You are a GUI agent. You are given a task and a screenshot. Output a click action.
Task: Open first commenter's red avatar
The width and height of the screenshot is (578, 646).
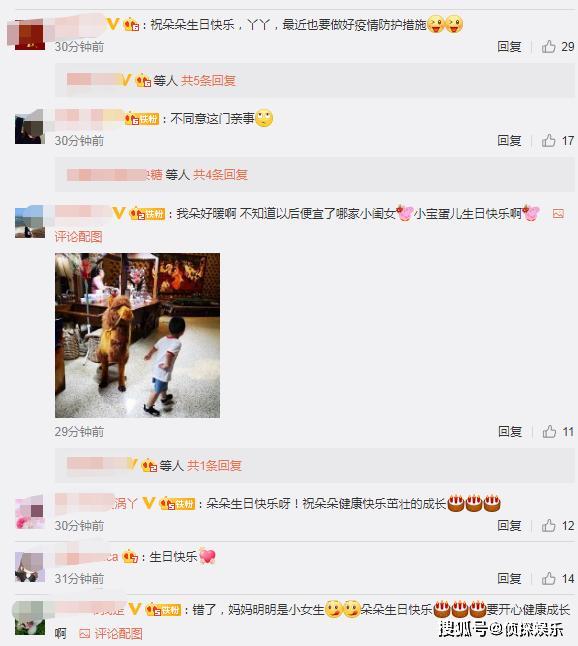[30, 35]
